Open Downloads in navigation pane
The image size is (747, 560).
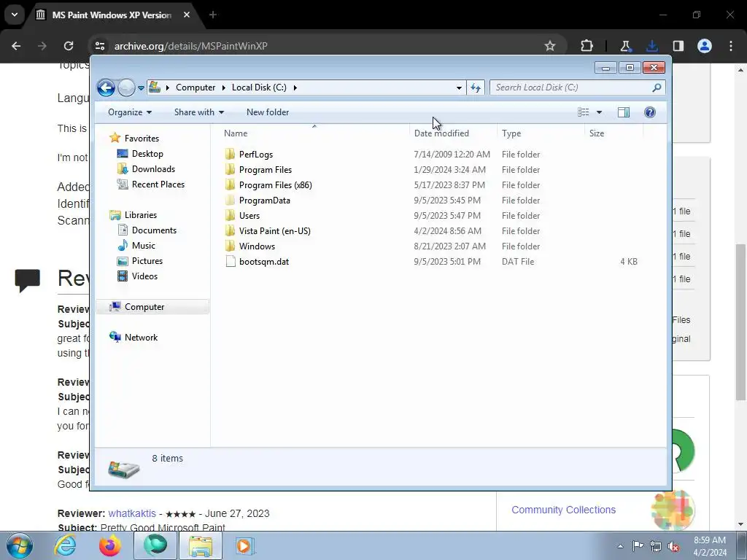click(x=153, y=169)
